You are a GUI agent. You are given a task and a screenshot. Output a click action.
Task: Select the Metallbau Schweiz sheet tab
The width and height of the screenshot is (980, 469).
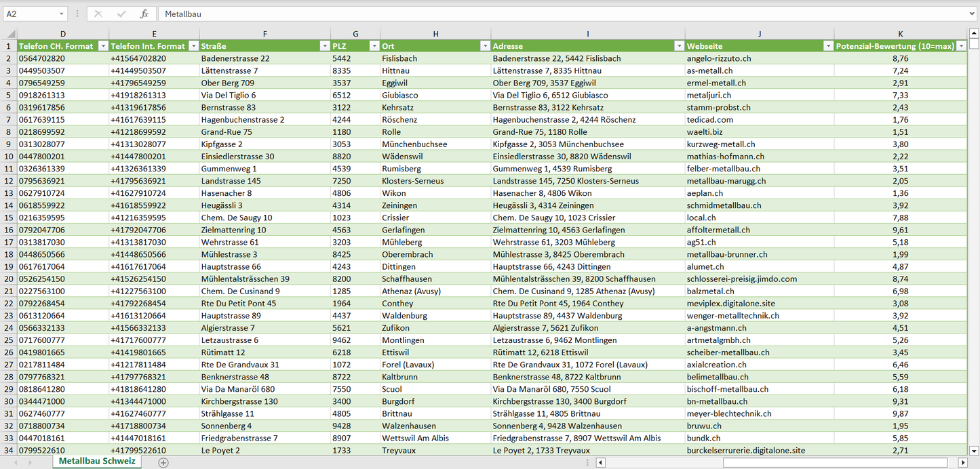point(96,462)
